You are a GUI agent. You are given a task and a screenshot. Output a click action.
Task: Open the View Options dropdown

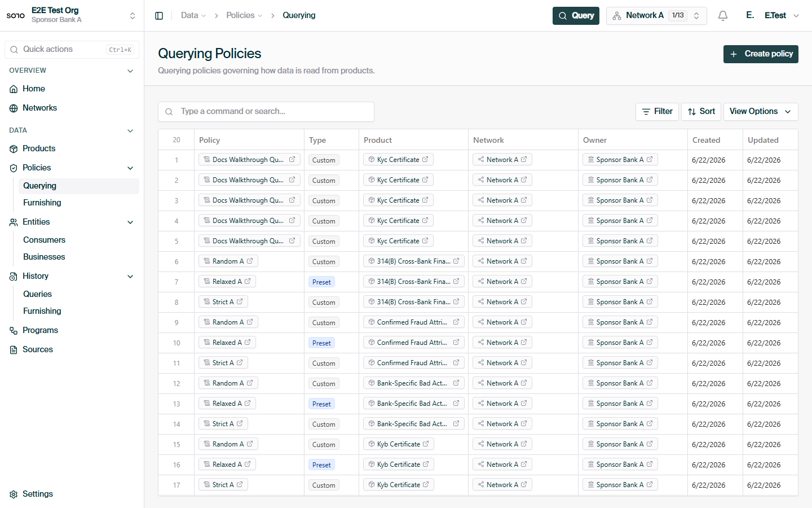[x=761, y=112]
